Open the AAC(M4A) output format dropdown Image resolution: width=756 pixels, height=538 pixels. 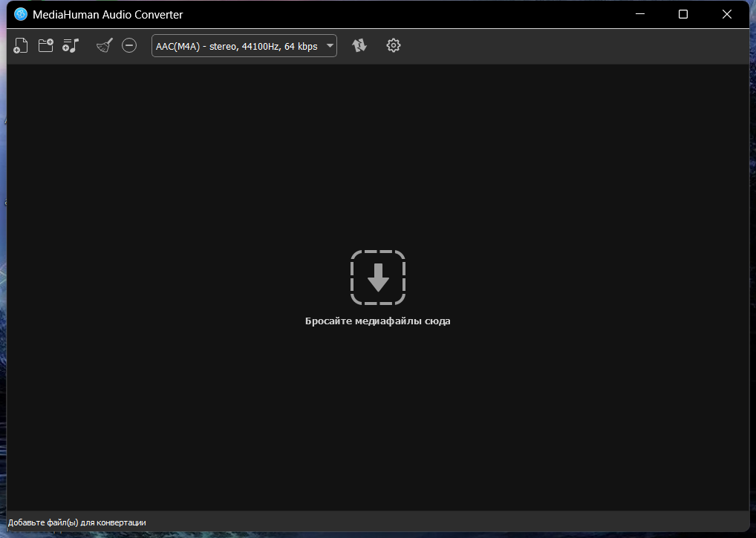(244, 46)
